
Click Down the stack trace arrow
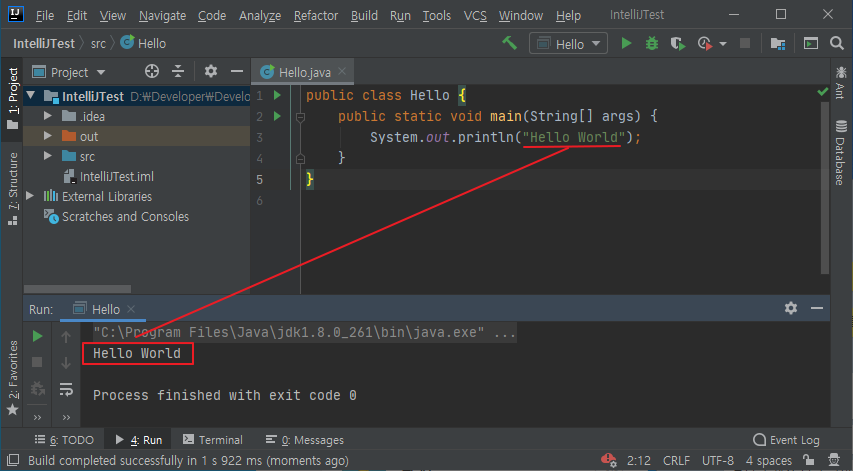(x=66, y=363)
